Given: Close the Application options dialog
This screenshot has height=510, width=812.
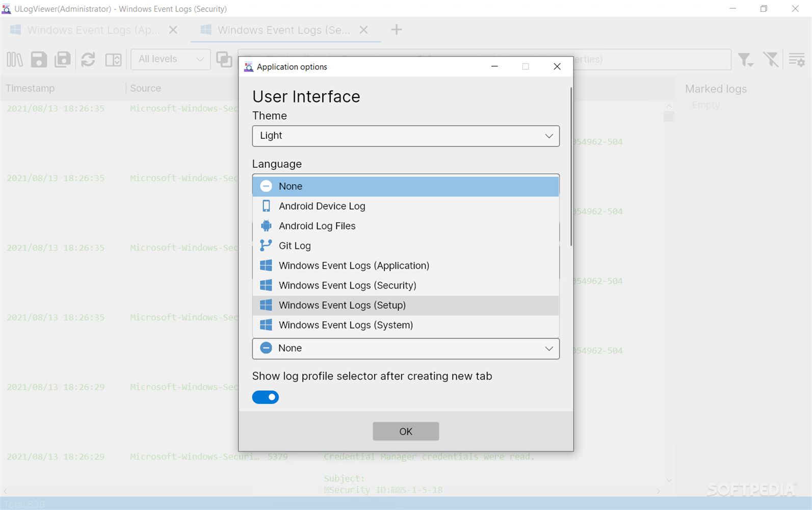Looking at the screenshot, I should click(x=557, y=67).
